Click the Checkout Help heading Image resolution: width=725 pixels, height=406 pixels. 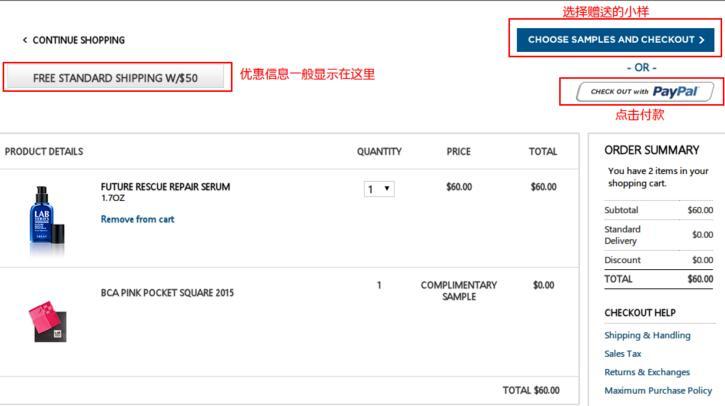[640, 313]
